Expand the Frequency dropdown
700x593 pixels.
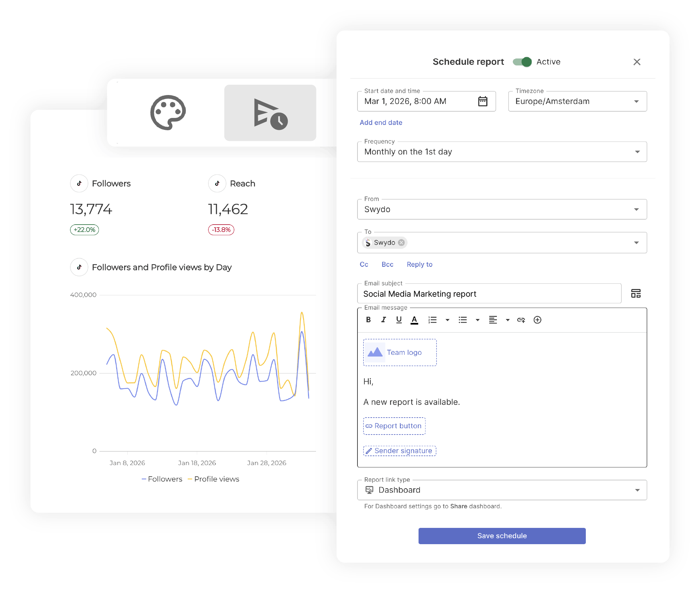637,151
